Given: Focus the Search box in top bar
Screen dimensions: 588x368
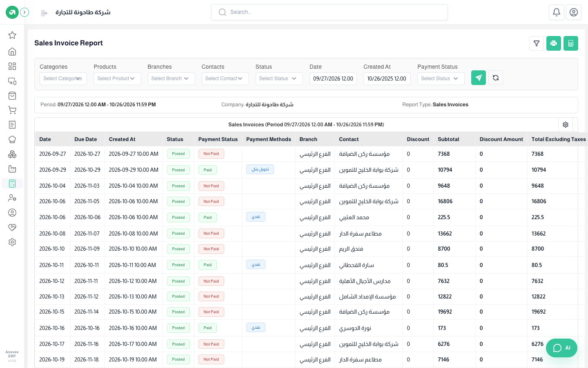Looking at the screenshot, I should [x=330, y=12].
